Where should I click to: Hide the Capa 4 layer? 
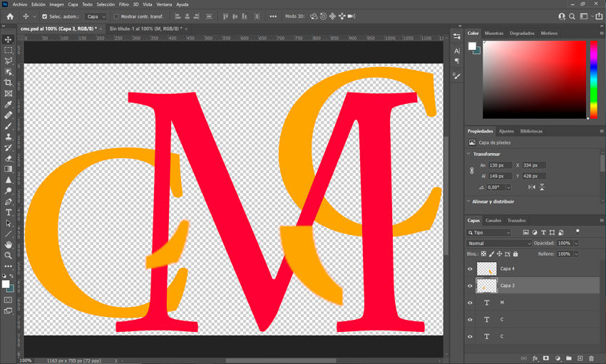point(470,269)
